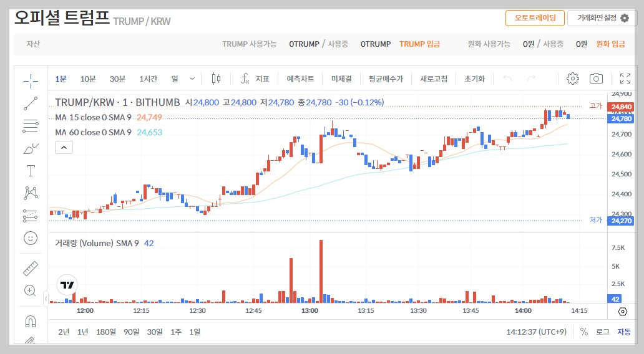
Task: Toggle 평균매수가 average buy price line
Action: (x=386, y=79)
